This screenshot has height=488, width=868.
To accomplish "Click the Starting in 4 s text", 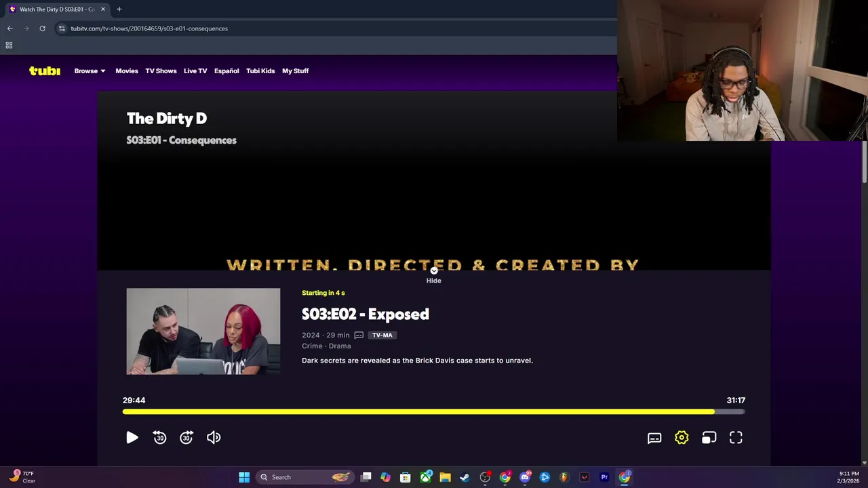I will [323, 293].
